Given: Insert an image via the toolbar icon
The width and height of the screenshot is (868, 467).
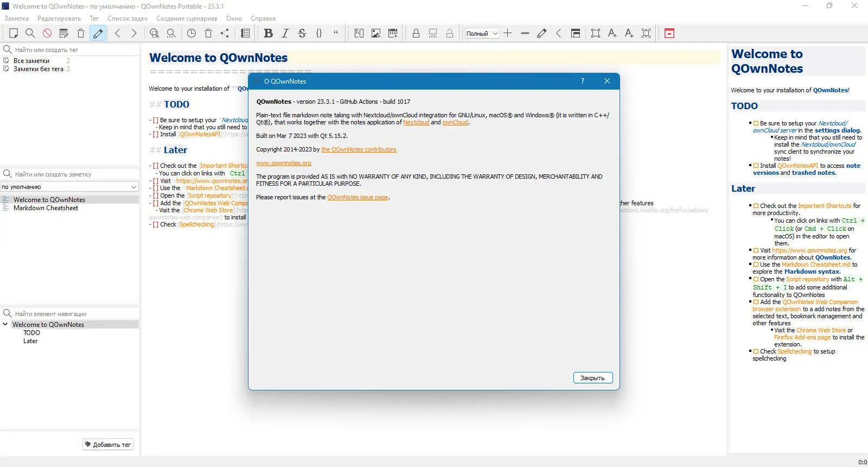Looking at the screenshot, I should [376, 33].
